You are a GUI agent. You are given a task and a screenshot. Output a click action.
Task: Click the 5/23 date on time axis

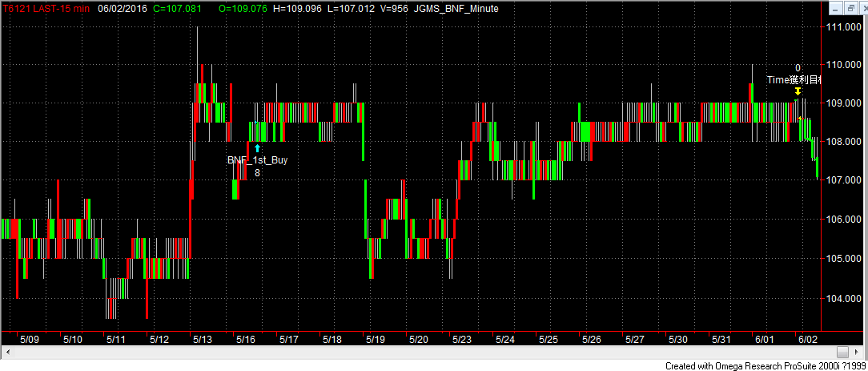pyautogui.click(x=461, y=340)
